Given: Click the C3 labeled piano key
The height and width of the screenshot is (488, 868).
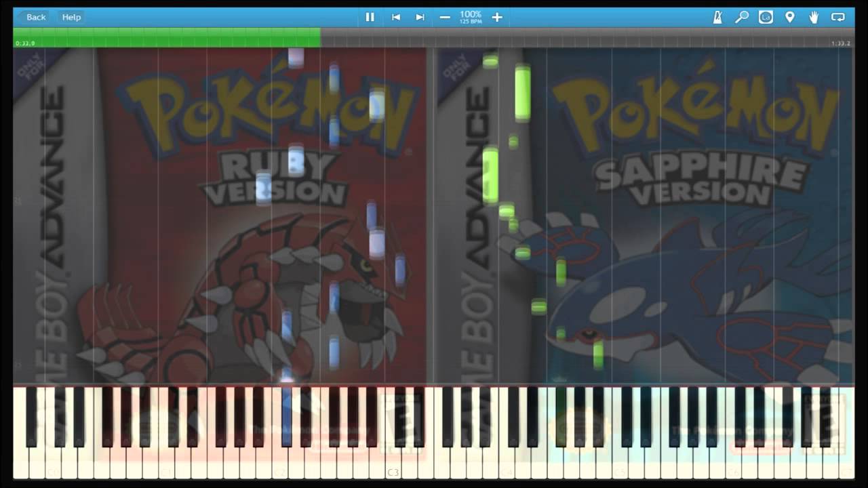Looking at the screenshot, I should [393, 434].
